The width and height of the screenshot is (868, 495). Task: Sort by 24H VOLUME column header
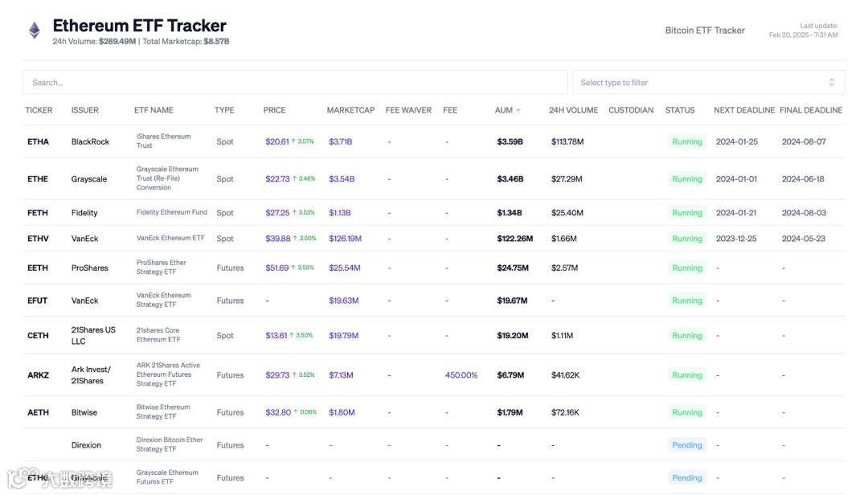click(x=574, y=110)
